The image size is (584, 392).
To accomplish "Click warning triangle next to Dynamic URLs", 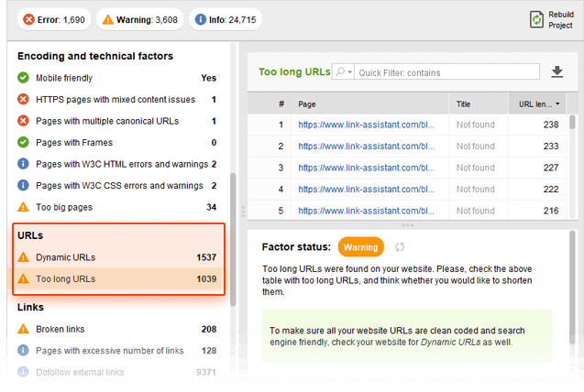I will pyautogui.click(x=24, y=257).
